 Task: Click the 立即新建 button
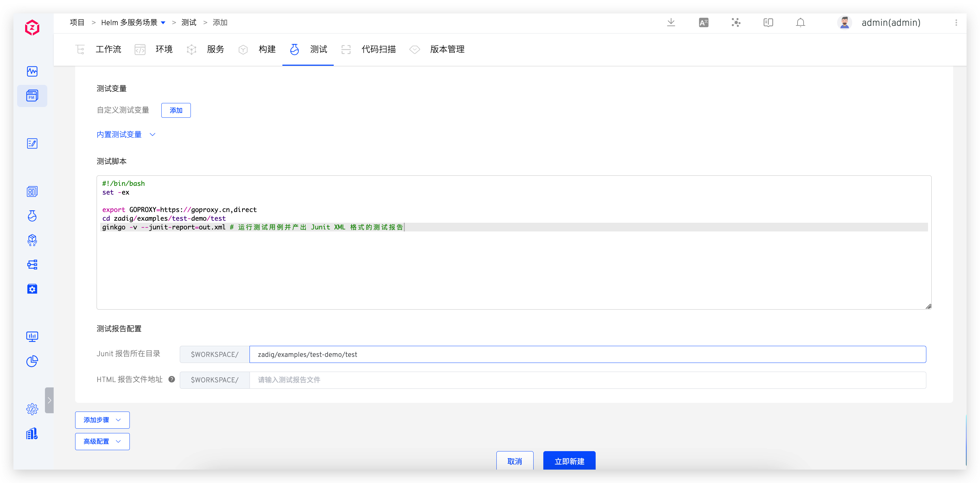coord(569,461)
